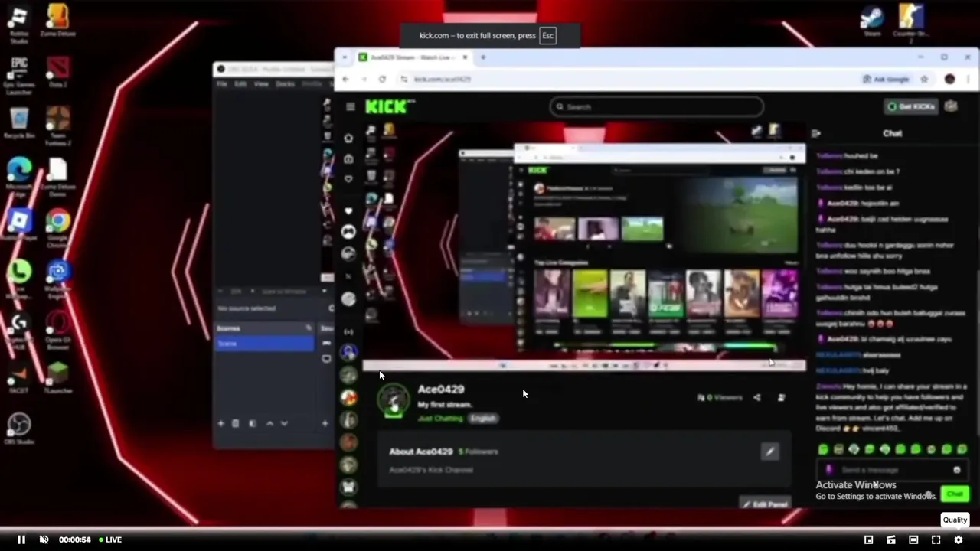Image resolution: width=980 pixels, height=551 pixels.
Task: Launch the OBS Studio desktop icon
Action: (x=19, y=429)
